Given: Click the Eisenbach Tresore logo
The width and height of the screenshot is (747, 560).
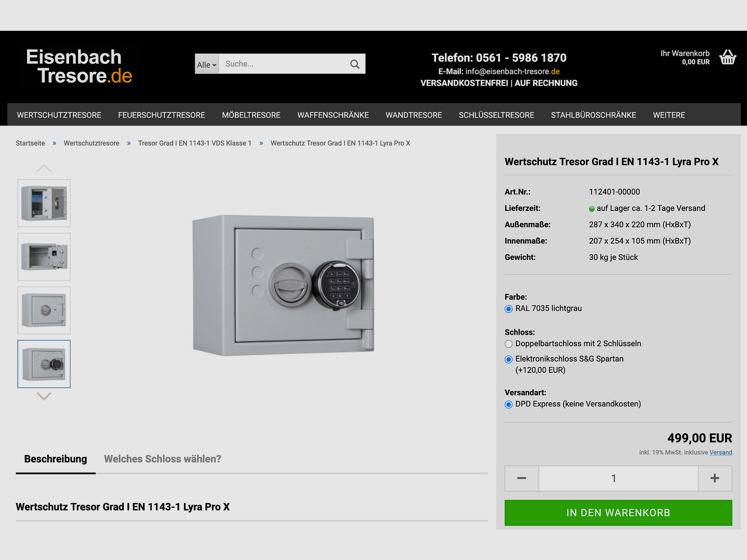Looking at the screenshot, I should tap(79, 66).
